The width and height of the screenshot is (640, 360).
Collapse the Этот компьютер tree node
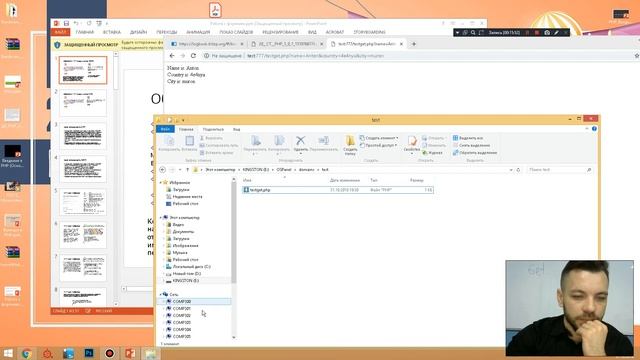[x=160, y=218]
